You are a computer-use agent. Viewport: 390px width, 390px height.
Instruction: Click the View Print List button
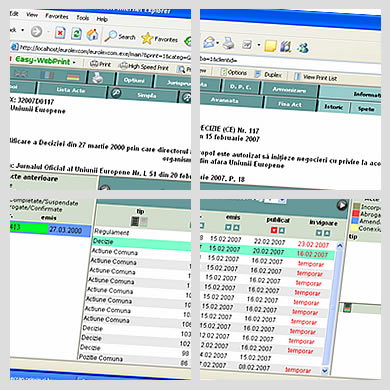[316, 77]
